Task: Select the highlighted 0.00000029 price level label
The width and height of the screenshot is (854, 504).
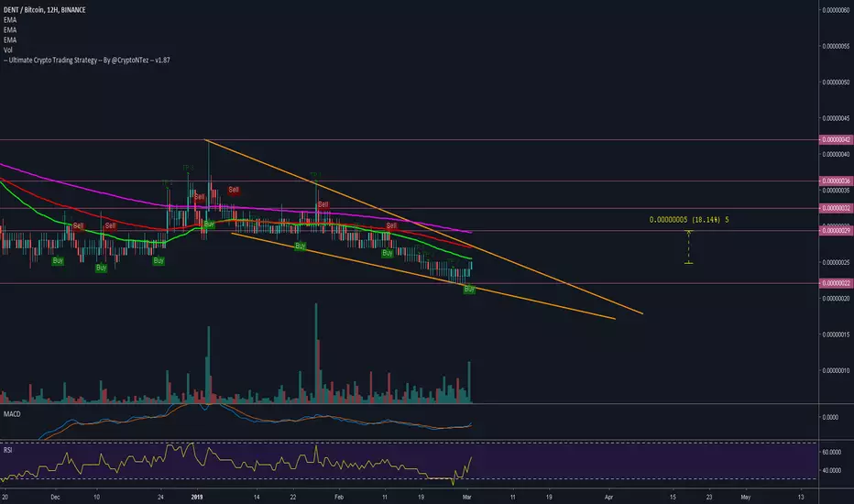Action: 836,231
